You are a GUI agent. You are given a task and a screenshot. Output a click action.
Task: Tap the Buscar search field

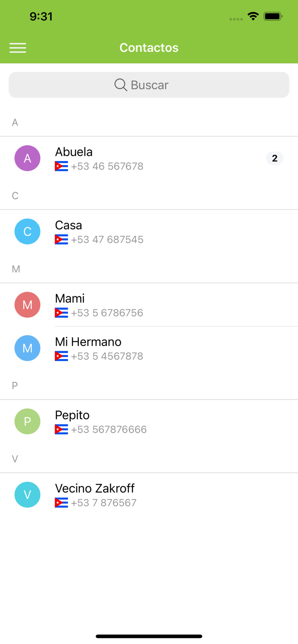pos(149,85)
